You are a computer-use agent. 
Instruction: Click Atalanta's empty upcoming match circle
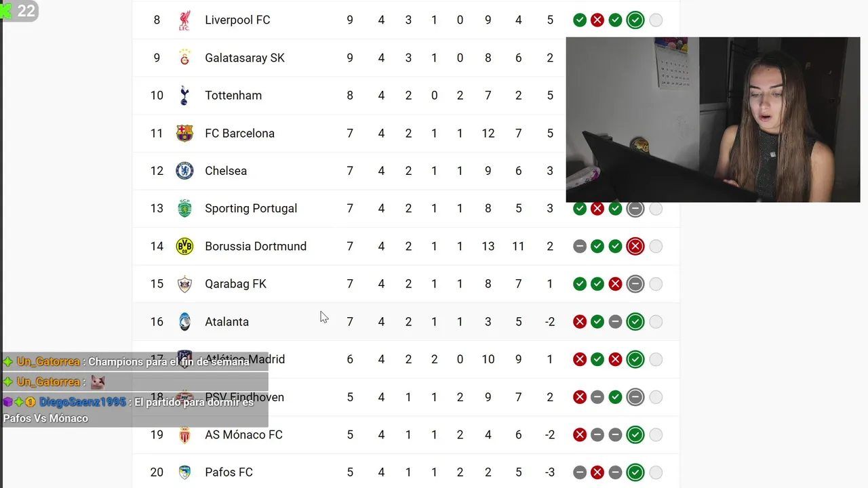point(656,322)
